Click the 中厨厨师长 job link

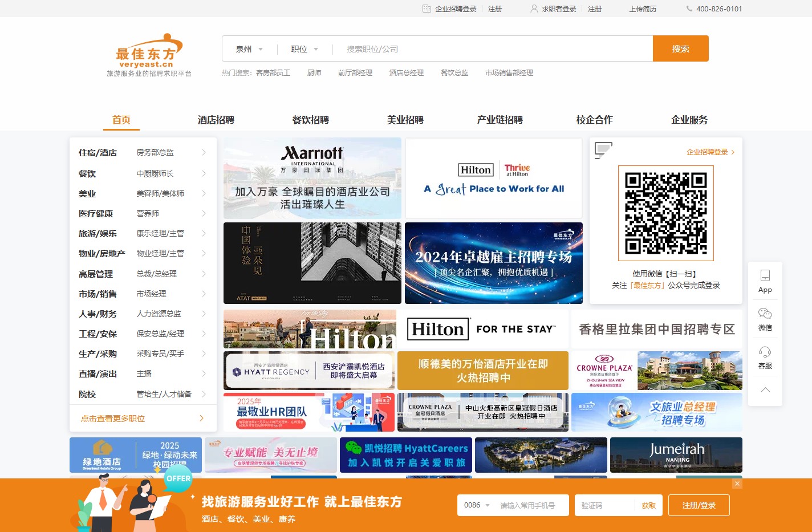coord(155,173)
